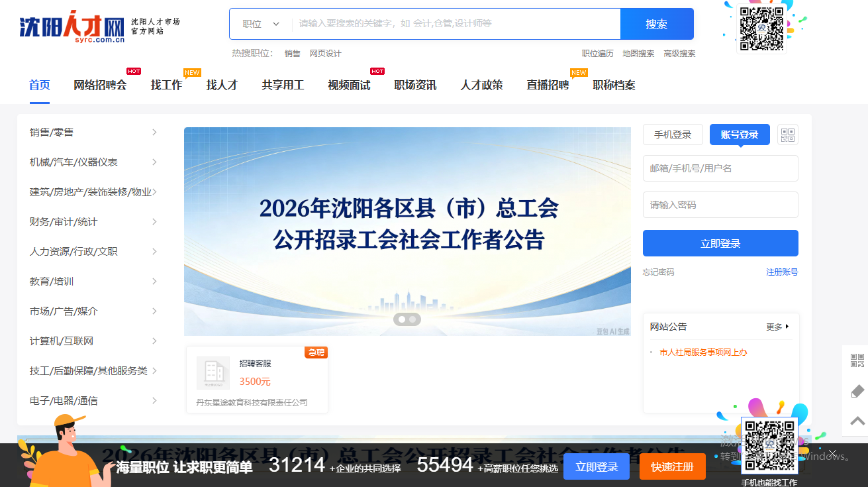
Task: Click the orange 快速注册 button
Action: pyautogui.click(x=672, y=466)
